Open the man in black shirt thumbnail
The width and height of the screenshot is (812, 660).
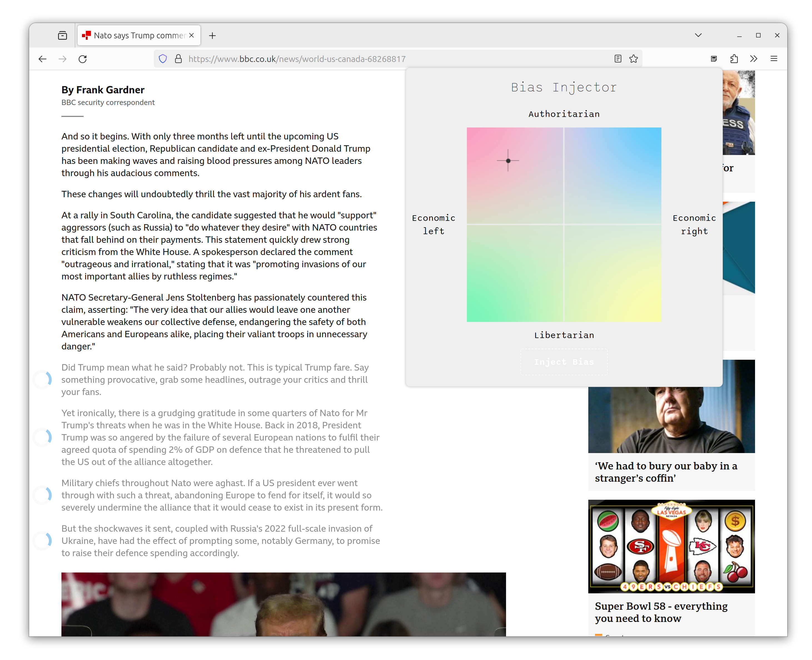671,420
